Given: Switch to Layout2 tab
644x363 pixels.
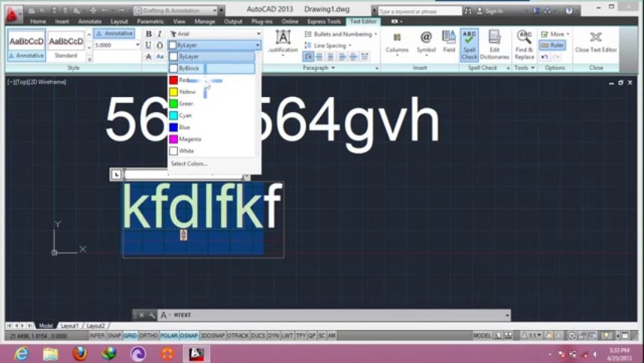Looking at the screenshot, I should (x=96, y=326).
